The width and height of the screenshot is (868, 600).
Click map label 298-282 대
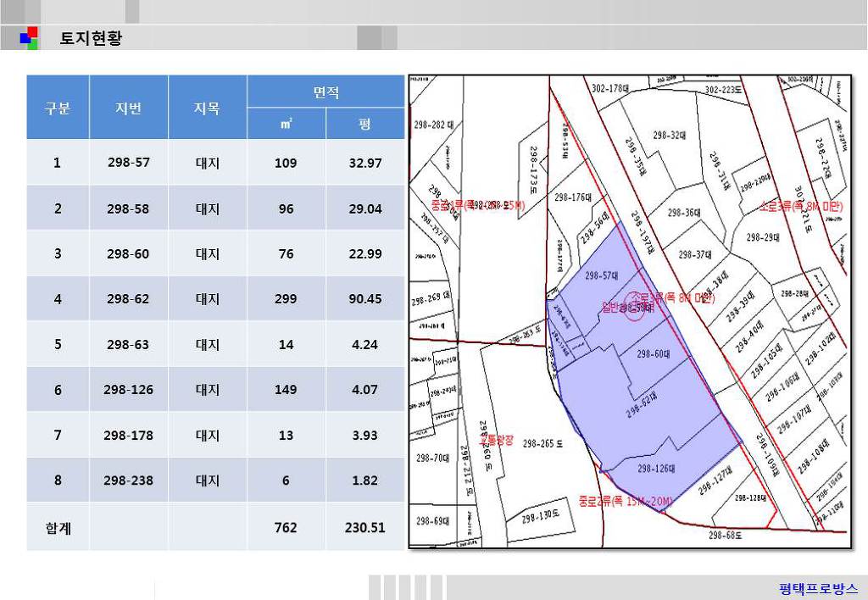click(433, 125)
